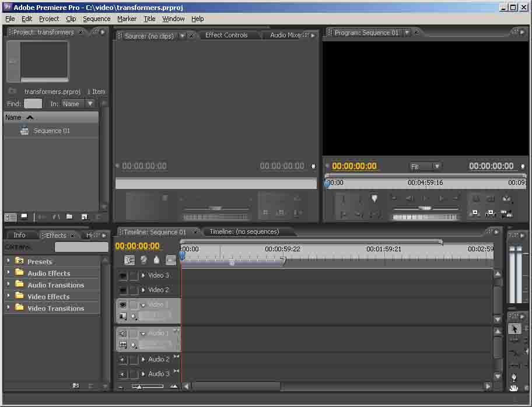Open the Marker menu
The width and height of the screenshot is (532, 407).
[127, 19]
